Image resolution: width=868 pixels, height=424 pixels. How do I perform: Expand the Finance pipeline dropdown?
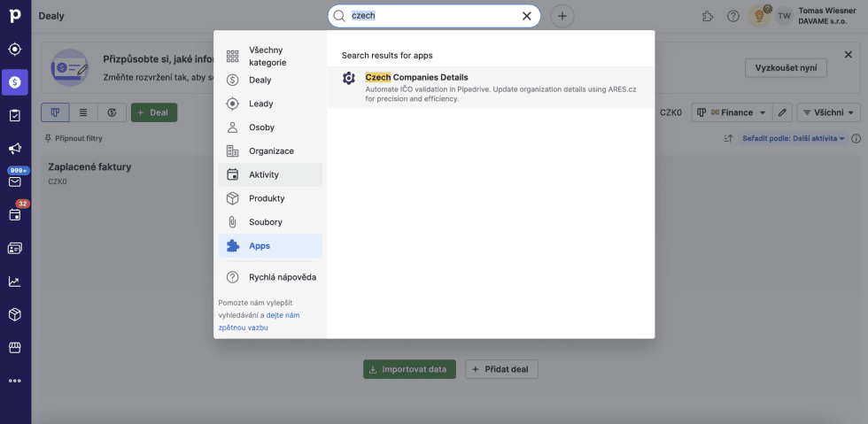[x=731, y=112]
